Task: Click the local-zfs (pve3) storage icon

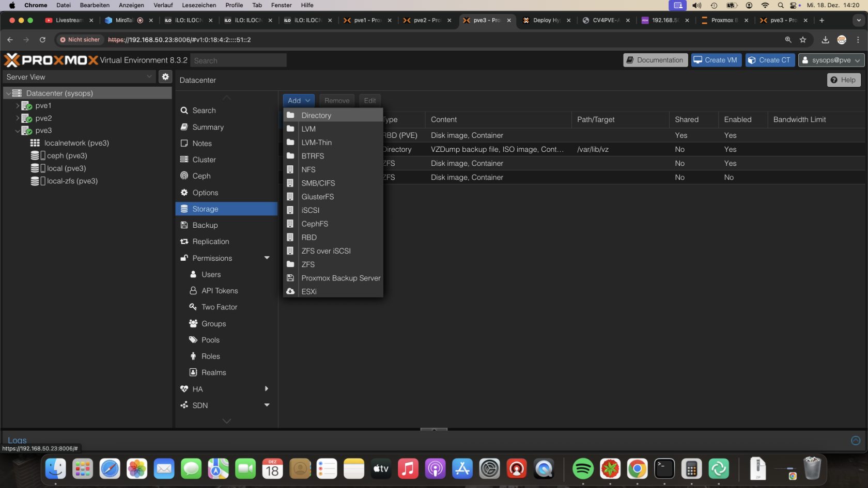Action: pyautogui.click(x=35, y=181)
